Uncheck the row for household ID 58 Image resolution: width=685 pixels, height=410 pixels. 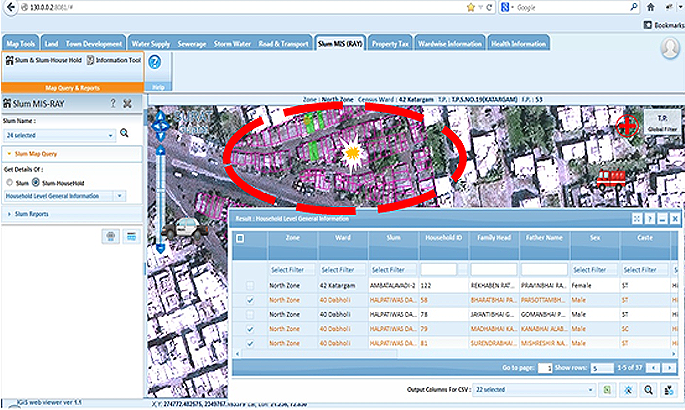(x=250, y=300)
